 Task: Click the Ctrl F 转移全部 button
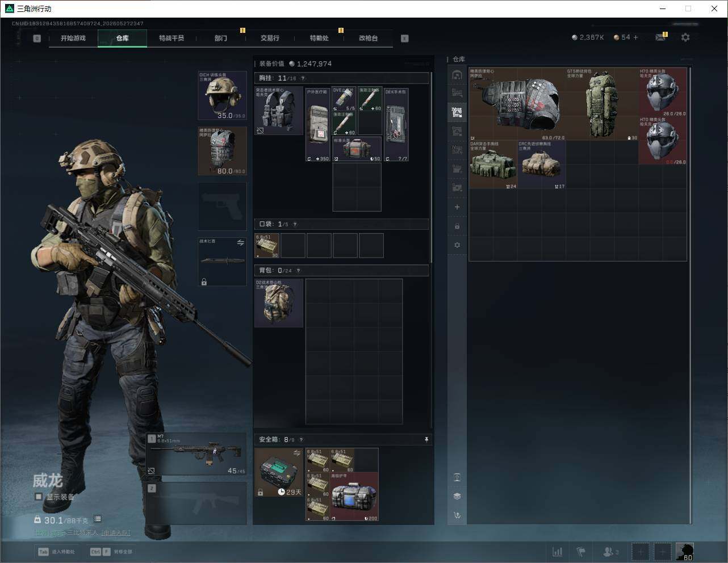(x=111, y=552)
